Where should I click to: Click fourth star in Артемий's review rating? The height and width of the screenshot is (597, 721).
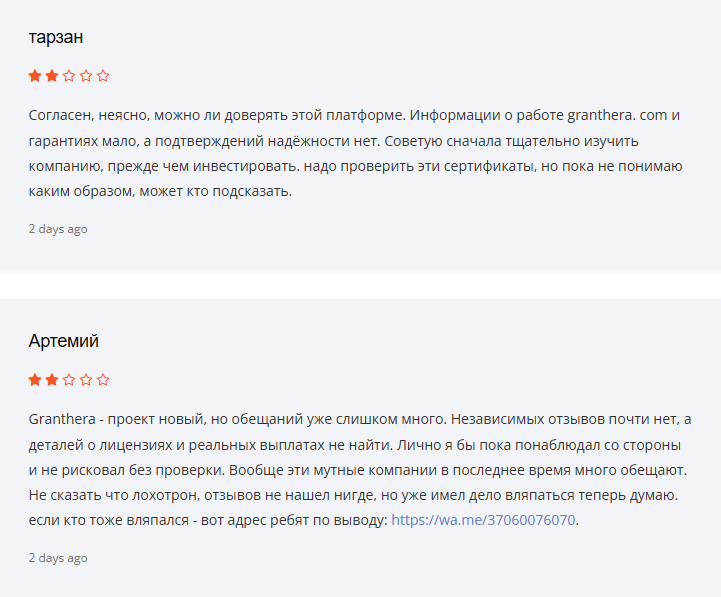coord(86,380)
